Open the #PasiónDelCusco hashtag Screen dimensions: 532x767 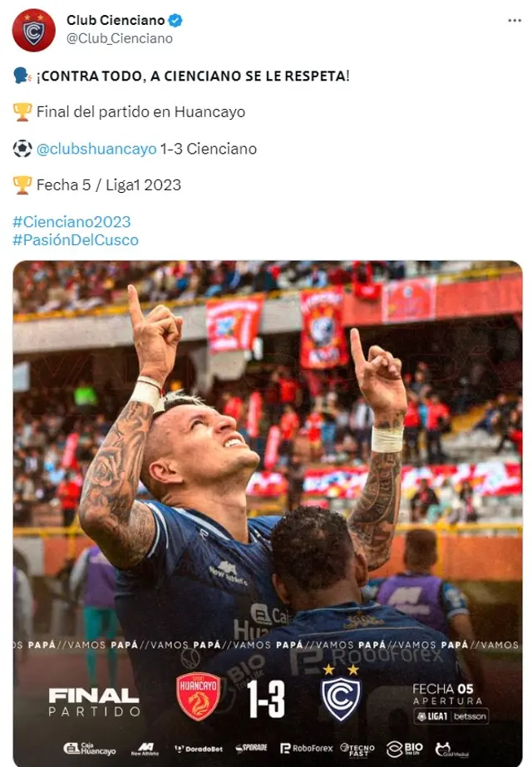click(76, 240)
